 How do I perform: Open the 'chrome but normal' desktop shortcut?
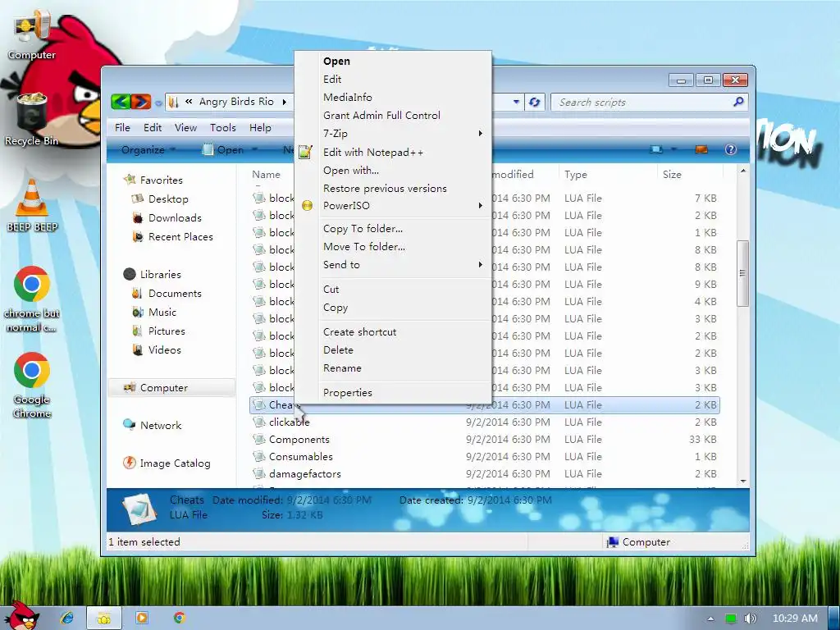32,299
